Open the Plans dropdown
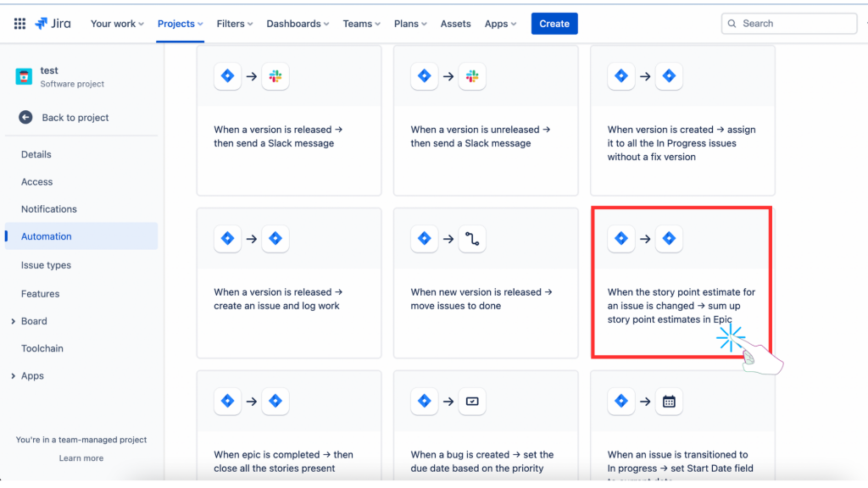868x488 pixels. click(x=410, y=23)
